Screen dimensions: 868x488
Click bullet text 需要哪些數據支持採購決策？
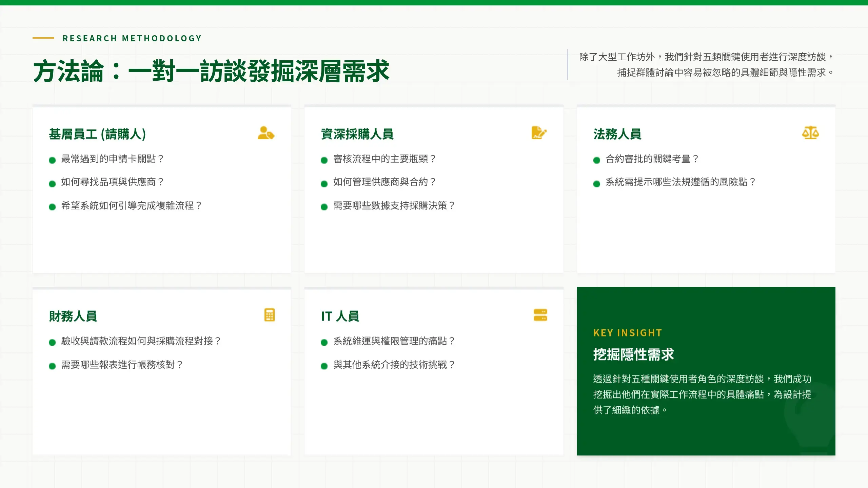tap(394, 206)
